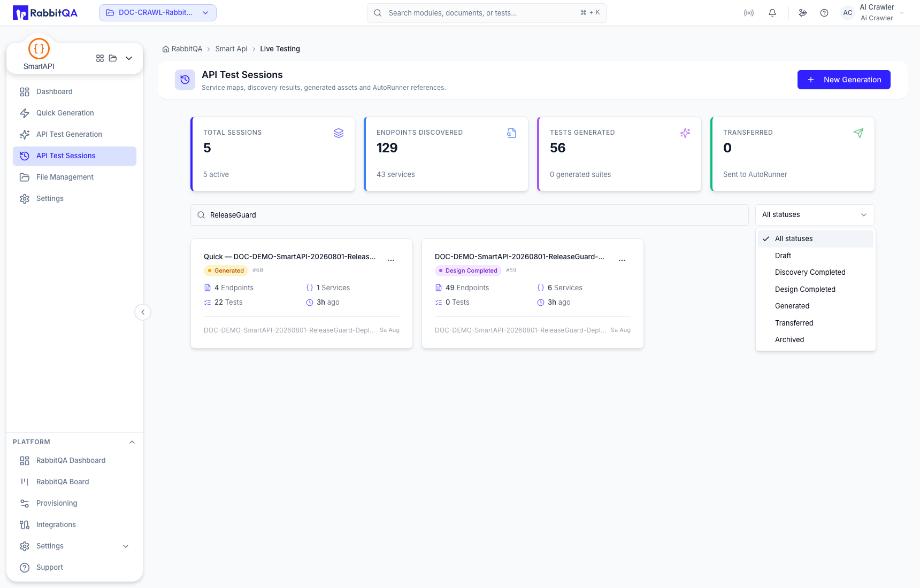920x588 pixels.
Task: Click the Total Sessions stat card
Action: pyautogui.click(x=273, y=154)
